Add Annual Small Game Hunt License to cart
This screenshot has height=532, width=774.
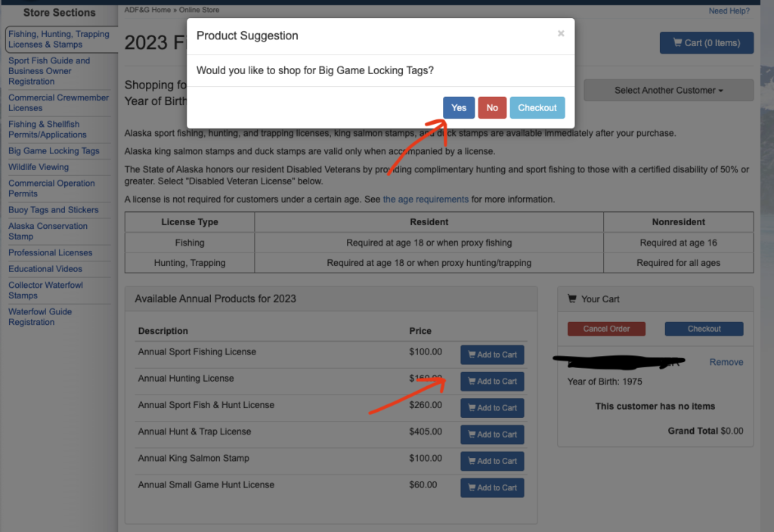[x=492, y=487]
